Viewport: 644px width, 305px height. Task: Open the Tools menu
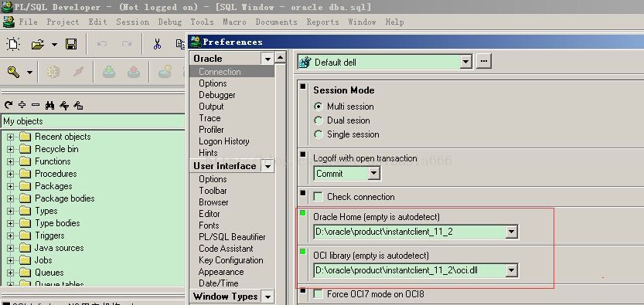point(202,22)
